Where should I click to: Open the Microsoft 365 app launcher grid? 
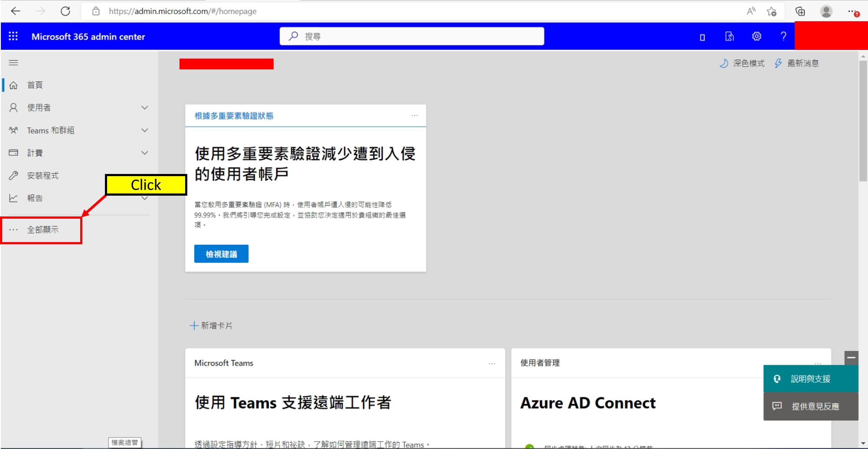tap(13, 36)
